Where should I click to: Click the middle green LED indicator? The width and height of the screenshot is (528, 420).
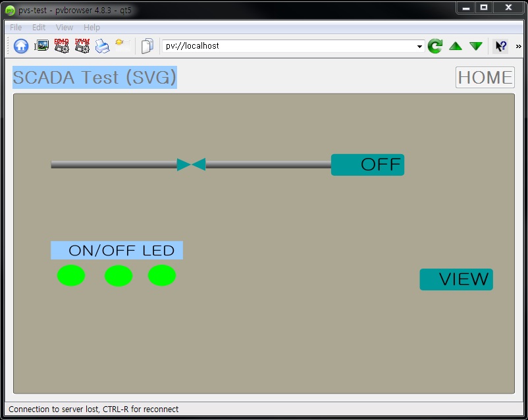click(x=119, y=275)
